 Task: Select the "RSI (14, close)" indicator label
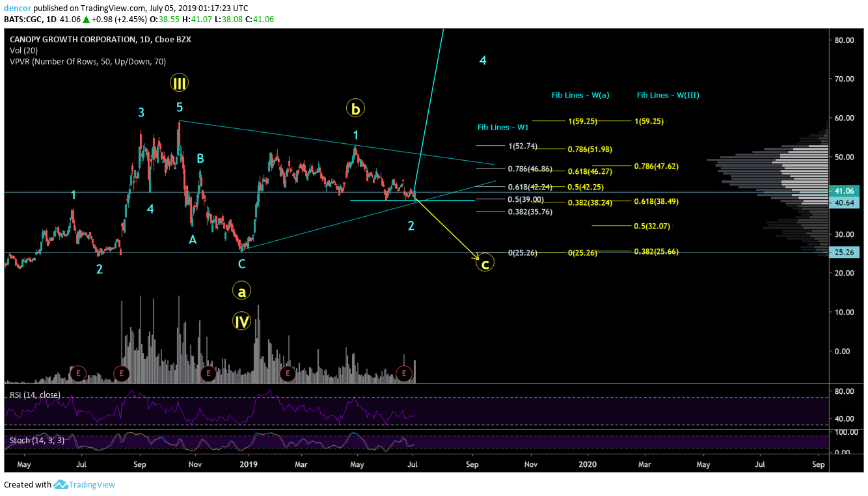(x=35, y=395)
